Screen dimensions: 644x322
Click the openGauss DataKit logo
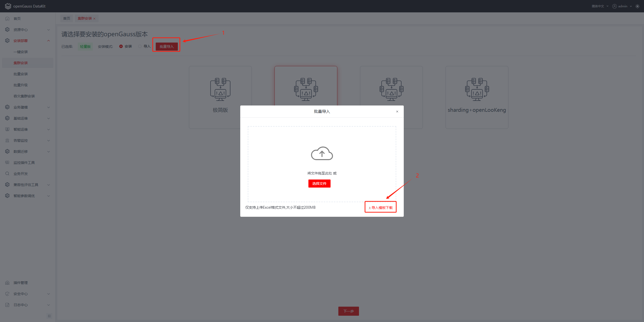click(8, 6)
